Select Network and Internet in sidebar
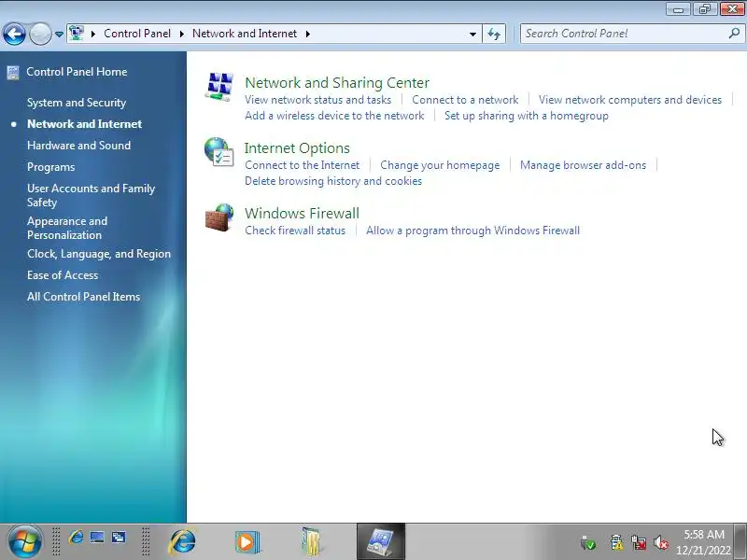 click(x=84, y=124)
